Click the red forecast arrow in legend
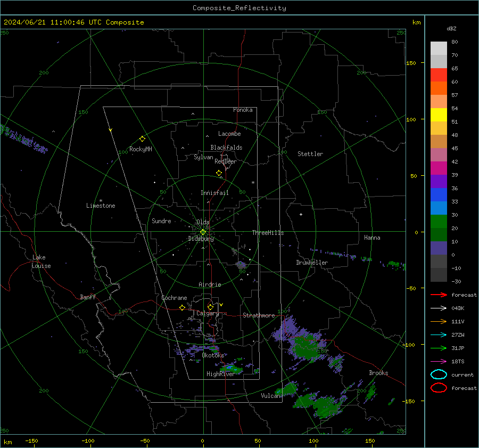Viewport: 479px width, 448px height. (x=439, y=295)
